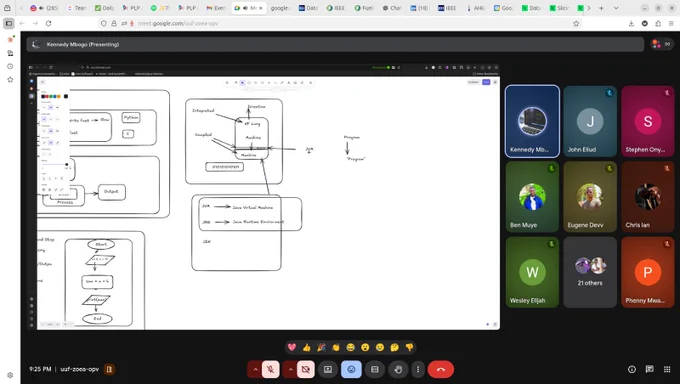Image resolution: width=680 pixels, height=384 pixels.
Task: Close the active Meet browser tab
Action: [x=261, y=8]
